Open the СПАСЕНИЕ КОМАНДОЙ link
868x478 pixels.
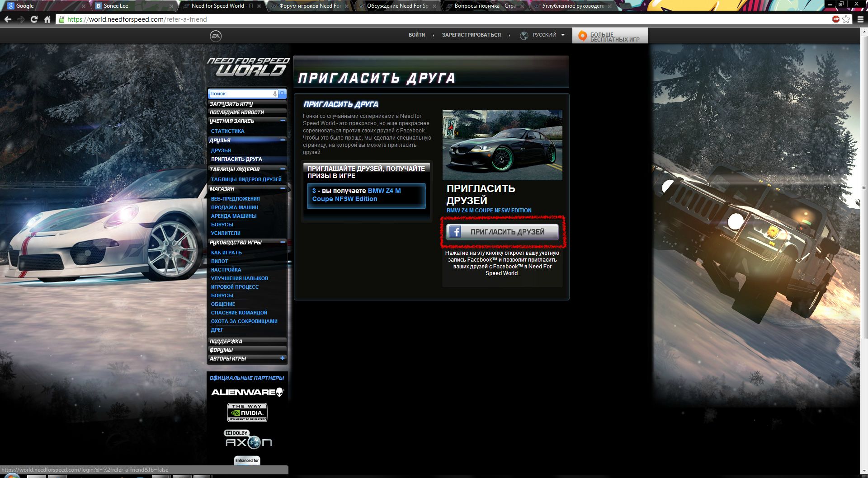[x=239, y=313]
